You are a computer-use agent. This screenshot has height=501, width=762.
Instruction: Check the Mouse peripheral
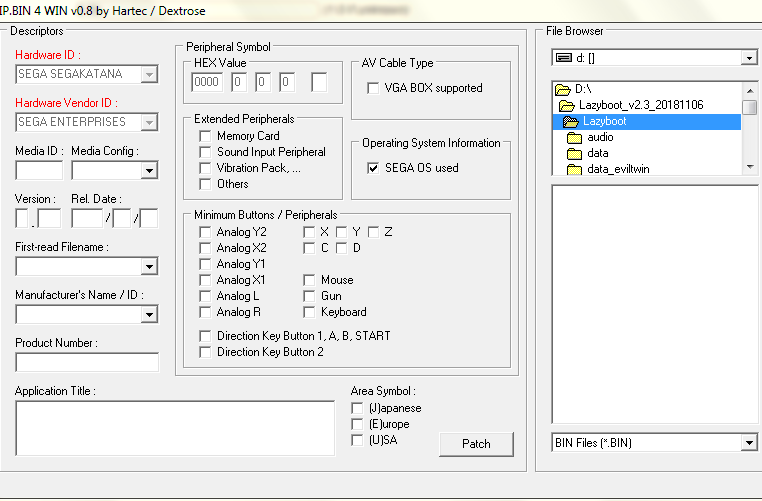click(x=309, y=280)
